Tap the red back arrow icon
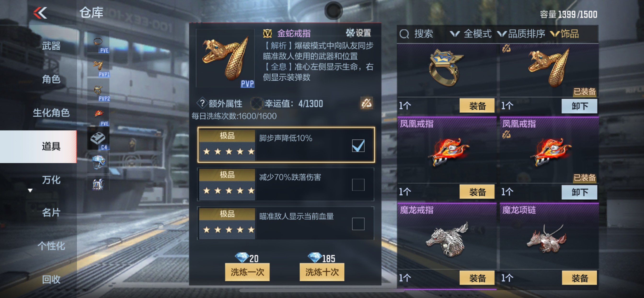The image size is (644, 298). (x=40, y=12)
